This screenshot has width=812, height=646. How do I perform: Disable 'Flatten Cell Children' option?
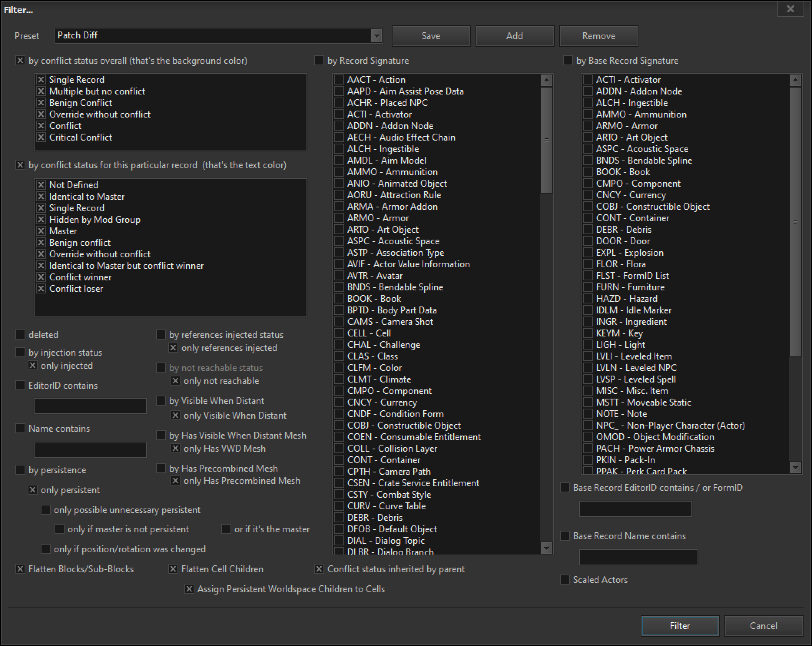pos(173,569)
